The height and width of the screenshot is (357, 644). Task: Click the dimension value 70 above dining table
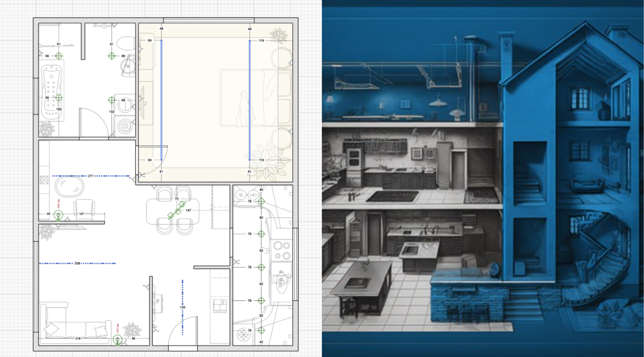[x=177, y=199]
